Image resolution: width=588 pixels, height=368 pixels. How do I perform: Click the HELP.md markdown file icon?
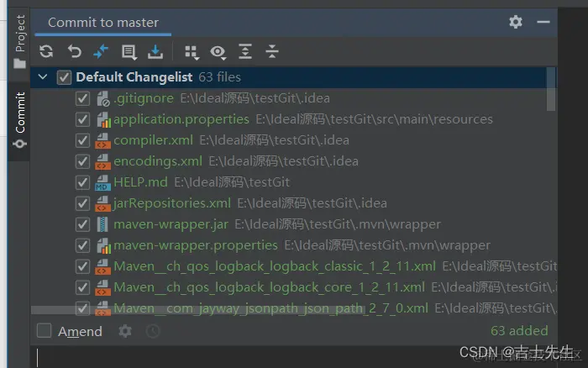(102, 182)
